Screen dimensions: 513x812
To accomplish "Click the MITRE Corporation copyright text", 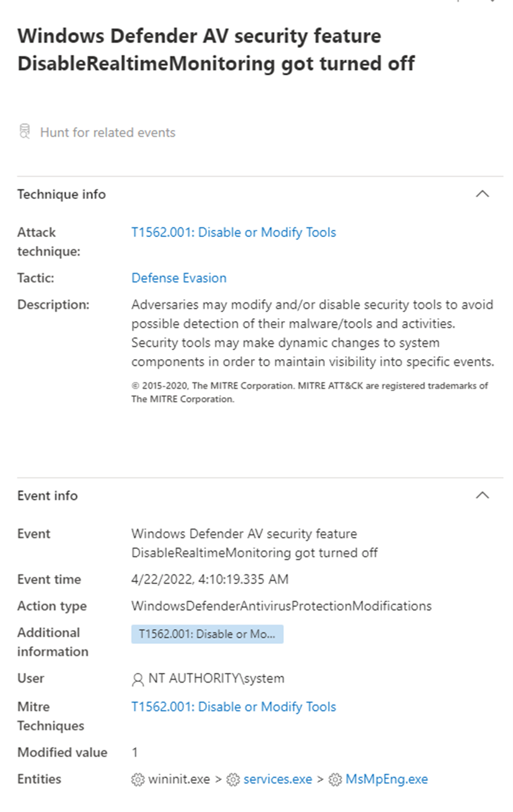I will point(309,392).
